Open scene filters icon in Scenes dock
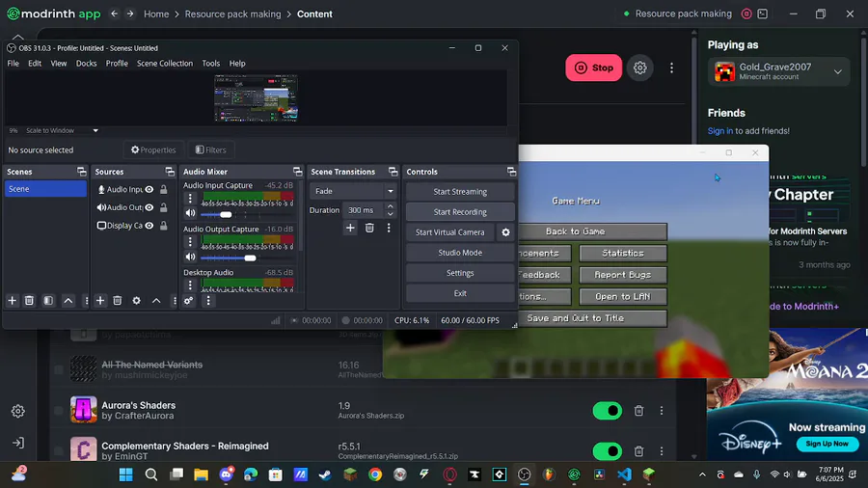This screenshot has width=868, height=488. tap(48, 301)
